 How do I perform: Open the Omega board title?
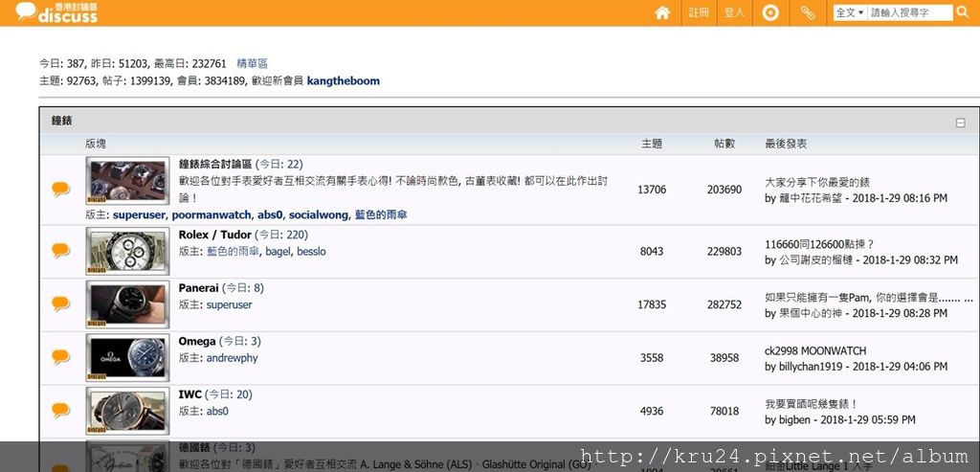(x=197, y=341)
